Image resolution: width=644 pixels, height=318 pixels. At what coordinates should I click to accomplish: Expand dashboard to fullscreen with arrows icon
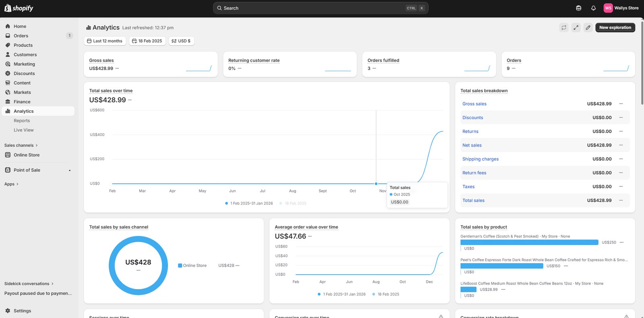pyautogui.click(x=576, y=27)
